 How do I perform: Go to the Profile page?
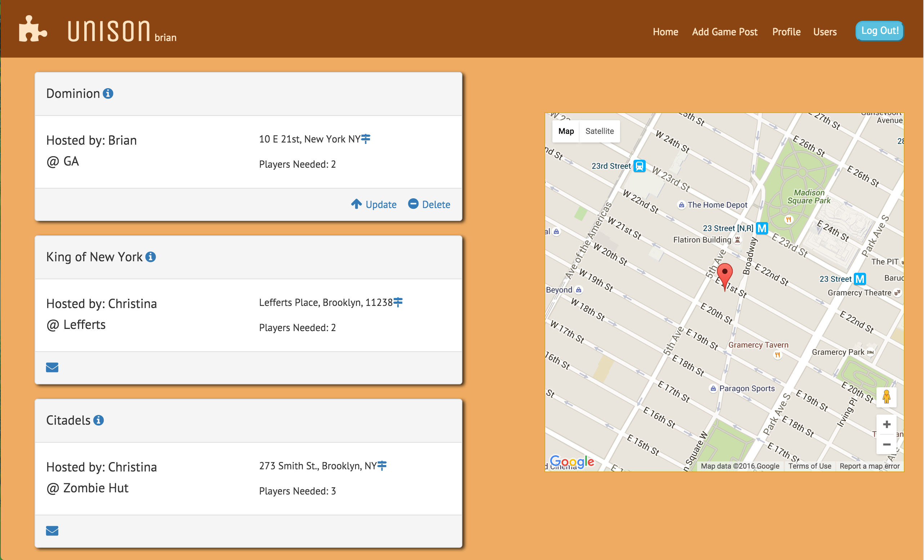786,32
